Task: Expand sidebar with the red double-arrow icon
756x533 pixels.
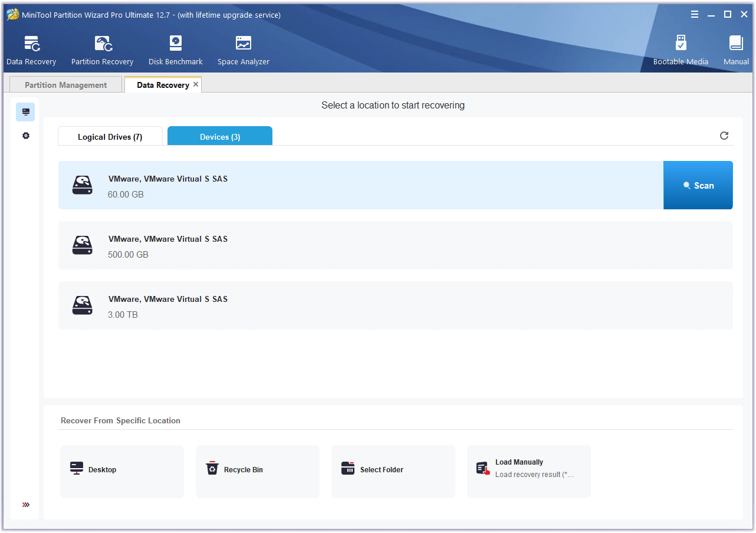Action: pos(25,505)
